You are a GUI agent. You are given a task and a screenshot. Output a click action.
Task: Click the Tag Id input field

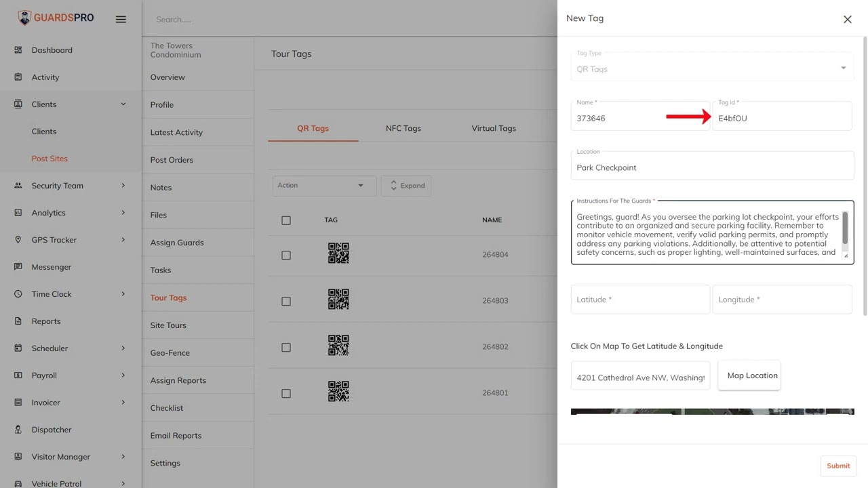[782, 116]
